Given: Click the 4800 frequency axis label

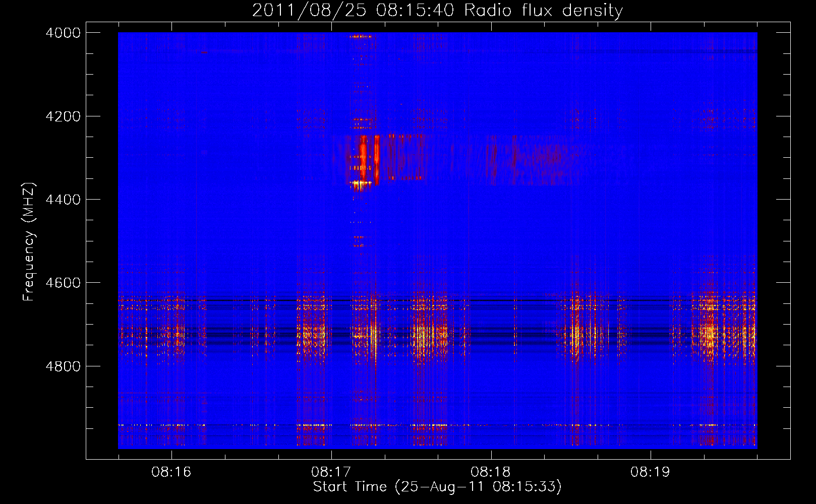Looking at the screenshot, I should pyautogui.click(x=63, y=366).
